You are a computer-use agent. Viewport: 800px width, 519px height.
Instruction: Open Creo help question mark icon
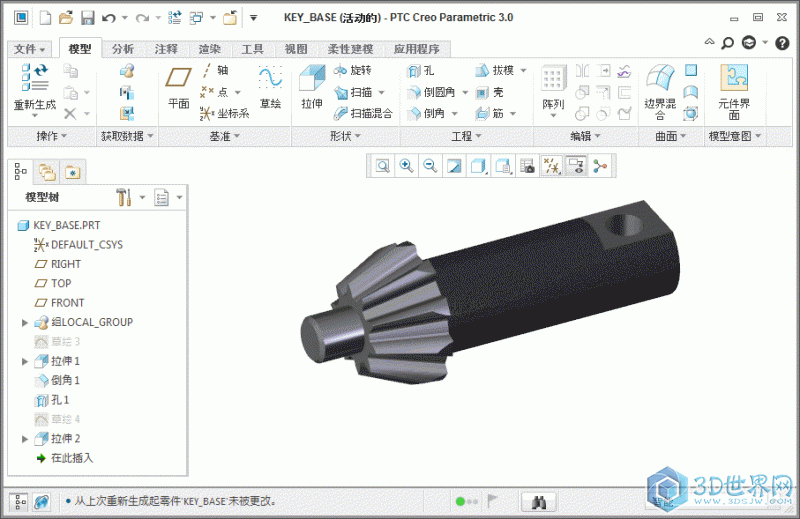(782, 43)
